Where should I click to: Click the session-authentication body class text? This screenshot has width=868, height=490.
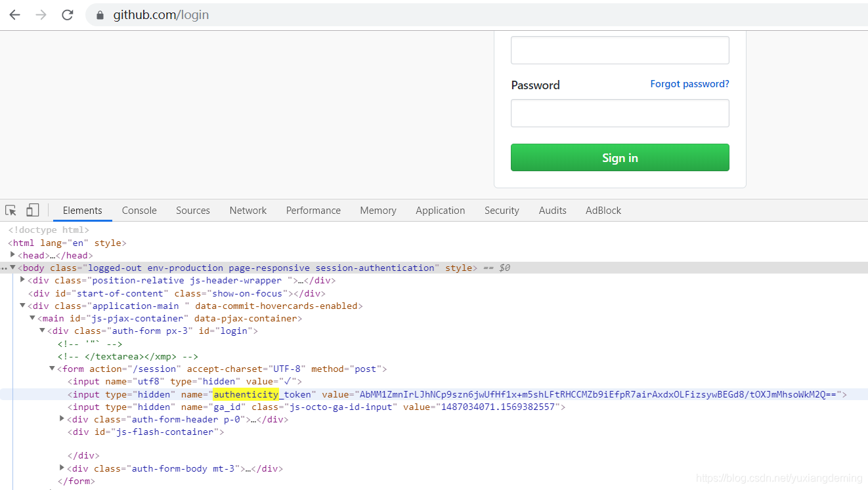pos(375,268)
